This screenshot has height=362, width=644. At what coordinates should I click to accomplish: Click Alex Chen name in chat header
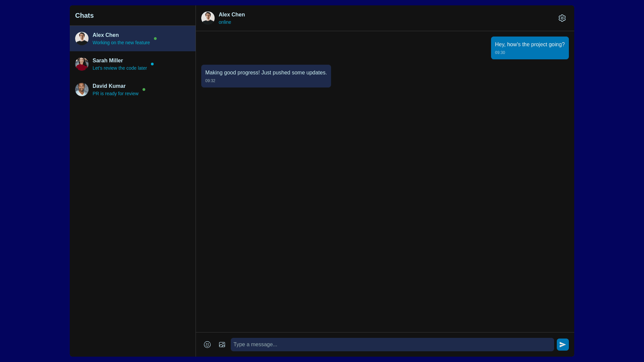pos(232,15)
